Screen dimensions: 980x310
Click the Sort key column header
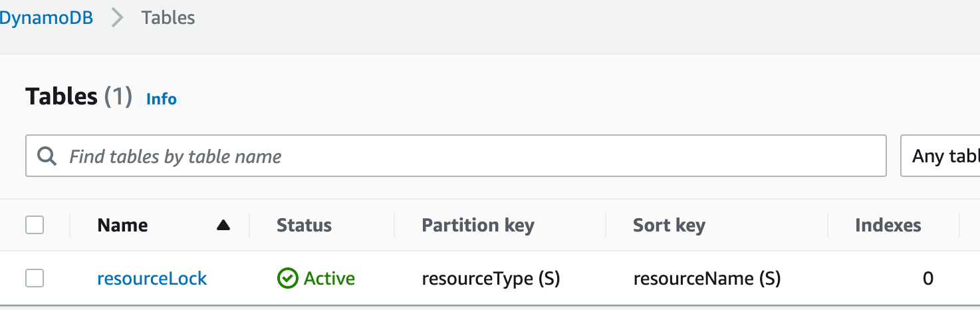point(669,226)
